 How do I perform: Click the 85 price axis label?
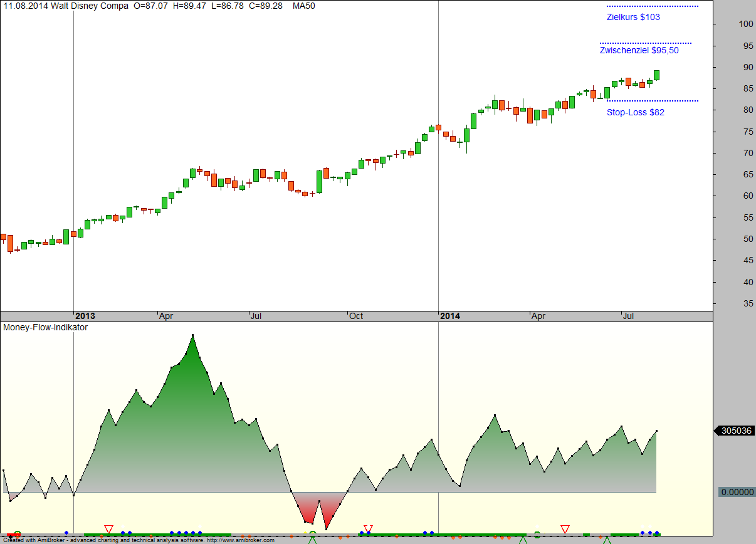click(748, 88)
